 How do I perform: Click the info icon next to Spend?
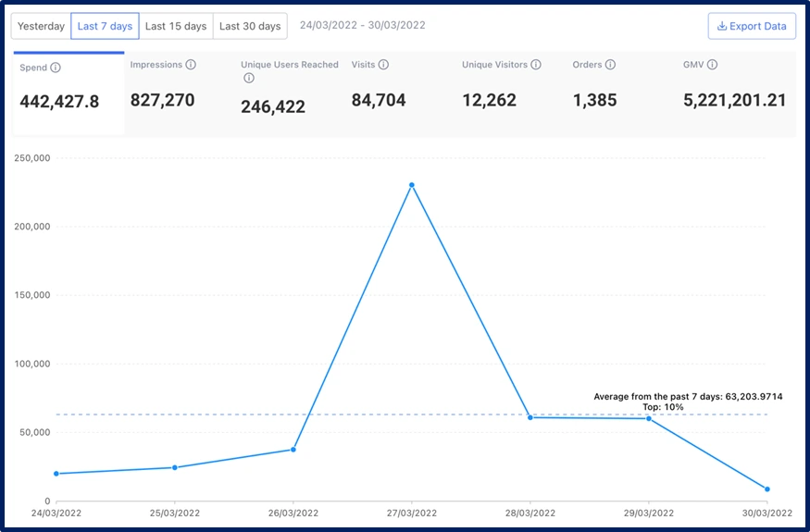pos(56,68)
